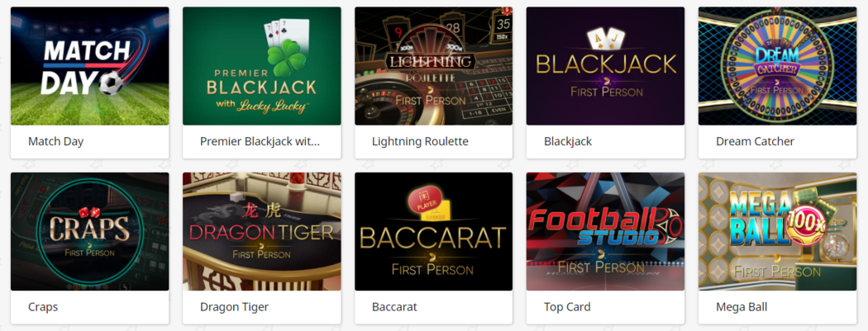Click the "Mega Ball" caption text
This screenshot has height=331, width=868.
[x=742, y=307]
